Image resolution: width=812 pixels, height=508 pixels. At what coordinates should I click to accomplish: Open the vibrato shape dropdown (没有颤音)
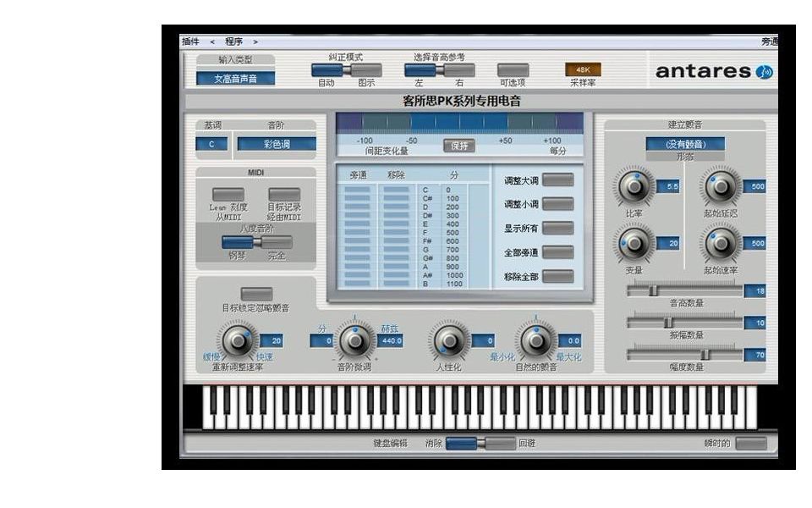click(685, 144)
